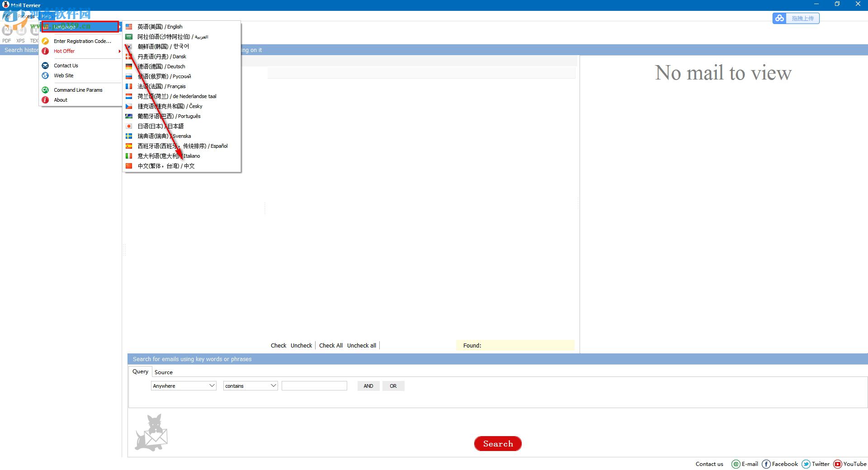Switch to the Query tab

click(x=140, y=371)
